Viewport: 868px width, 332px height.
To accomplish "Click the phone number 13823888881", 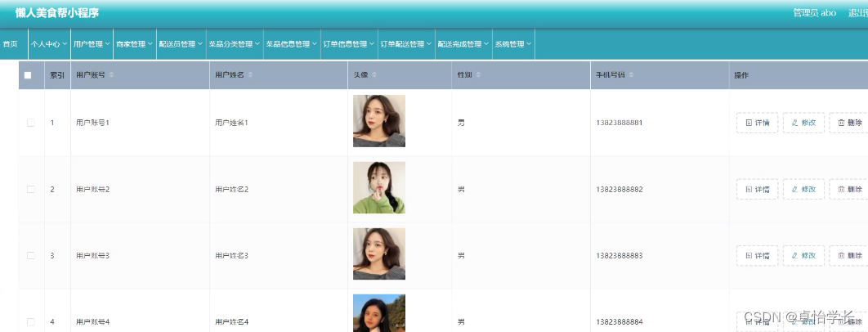I will (x=620, y=123).
